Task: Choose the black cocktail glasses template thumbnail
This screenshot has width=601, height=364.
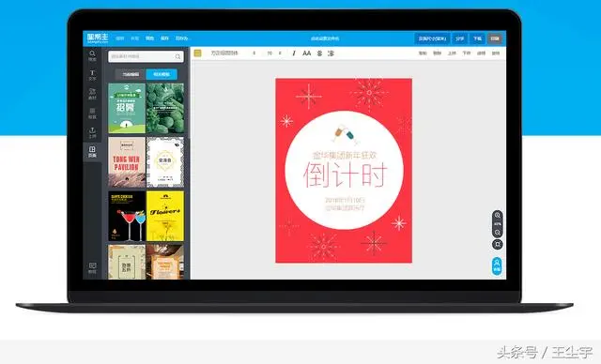Action: [127, 217]
